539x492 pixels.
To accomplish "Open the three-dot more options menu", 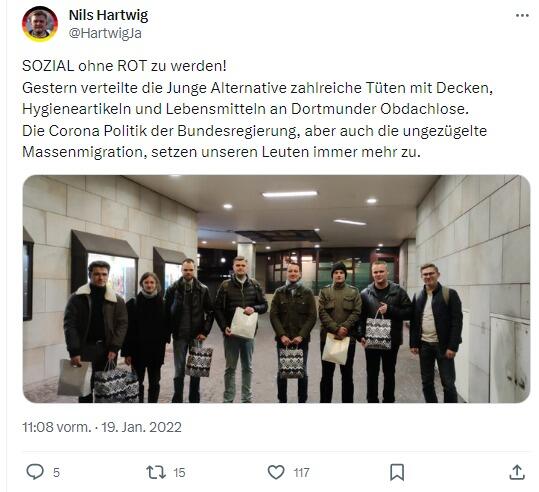I will click(522, 15).
